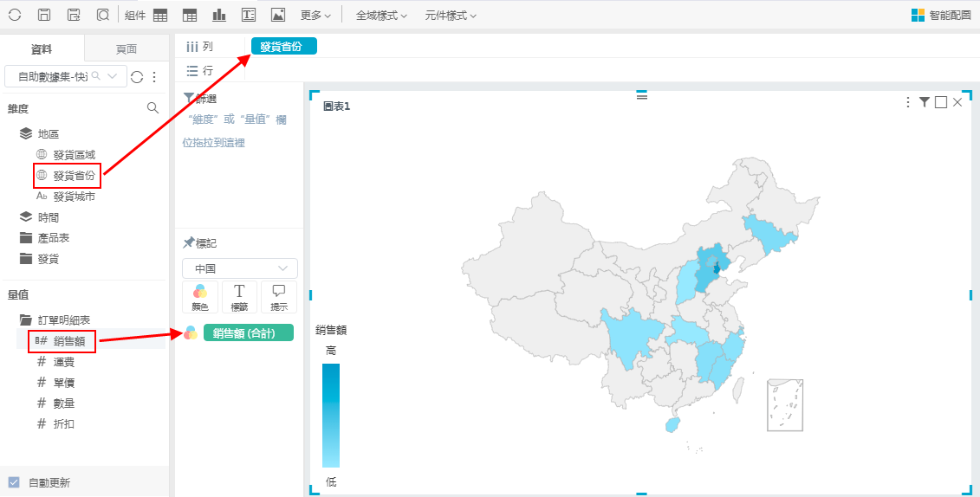The width and height of the screenshot is (980, 497).
Task: Switch to the 資料 tab
Action: (42, 48)
